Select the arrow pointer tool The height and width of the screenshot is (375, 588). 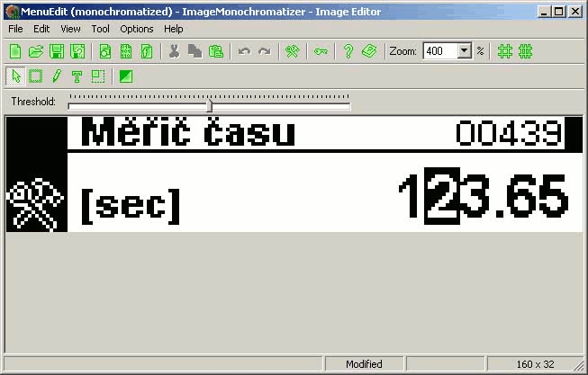click(15, 76)
